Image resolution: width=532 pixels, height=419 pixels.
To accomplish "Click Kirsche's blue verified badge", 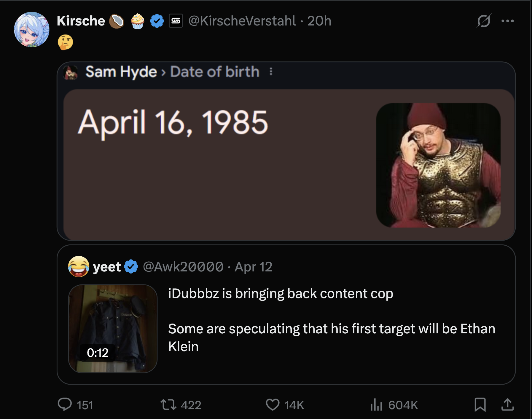I will [157, 21].
